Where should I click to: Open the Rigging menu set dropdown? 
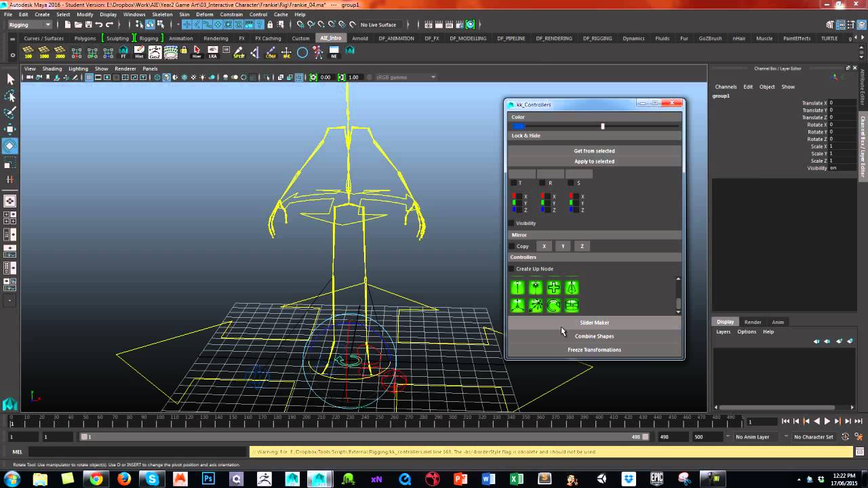tap(29, 24)
